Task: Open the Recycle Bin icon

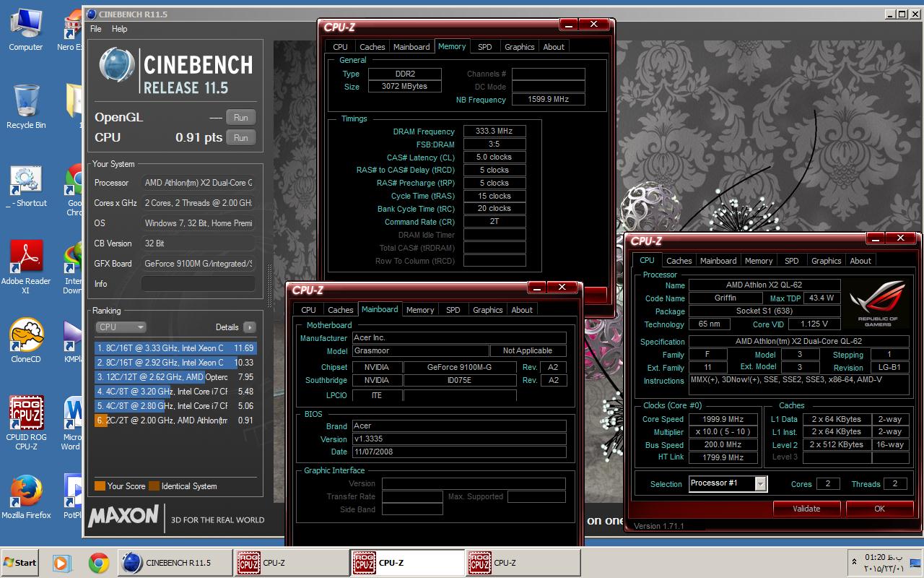Action: (x=26, y=107)
